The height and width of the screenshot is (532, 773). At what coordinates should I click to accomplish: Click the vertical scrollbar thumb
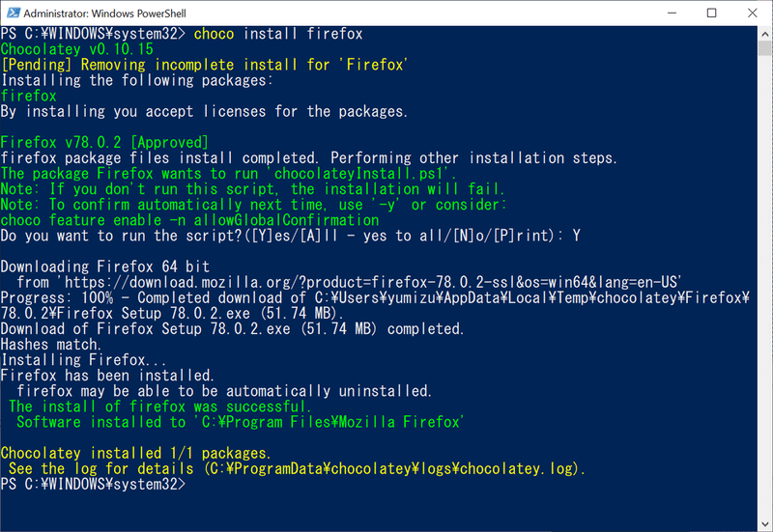click(x=764, y=48)
